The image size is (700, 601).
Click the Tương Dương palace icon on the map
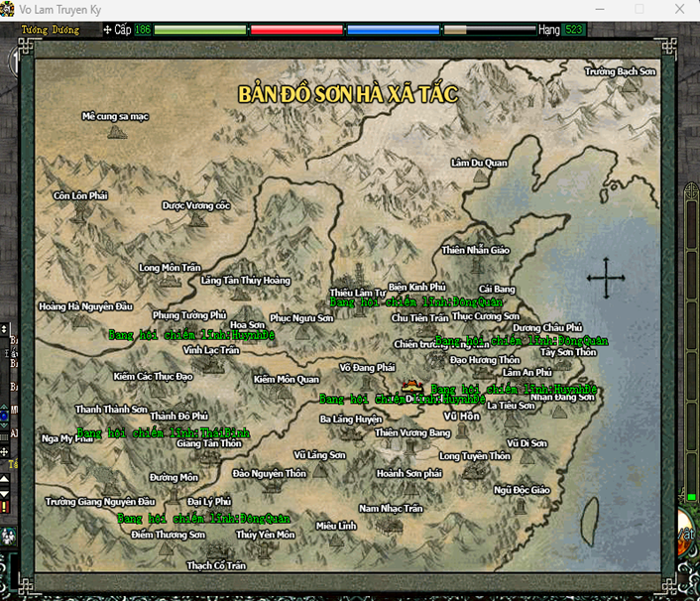(x=411, y=386)
